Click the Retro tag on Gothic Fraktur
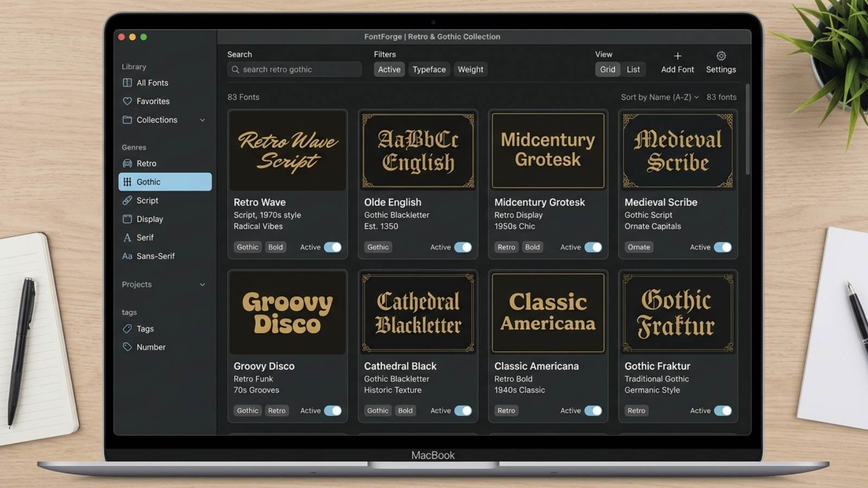The image size is (868, 488). coord(636,411)
